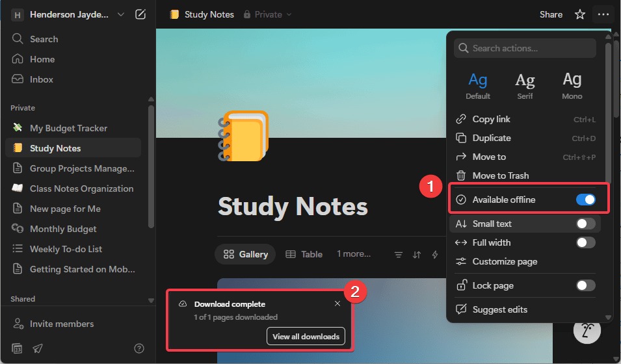Turn on the Full width toggle
Screen dimensions: 621x364
coord(585,242)
